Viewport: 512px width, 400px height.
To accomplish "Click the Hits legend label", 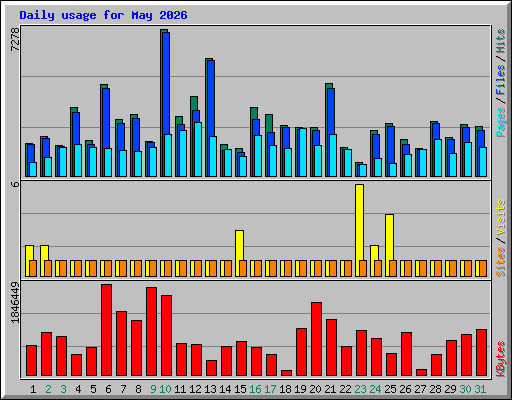I will (x=500, y=41).
